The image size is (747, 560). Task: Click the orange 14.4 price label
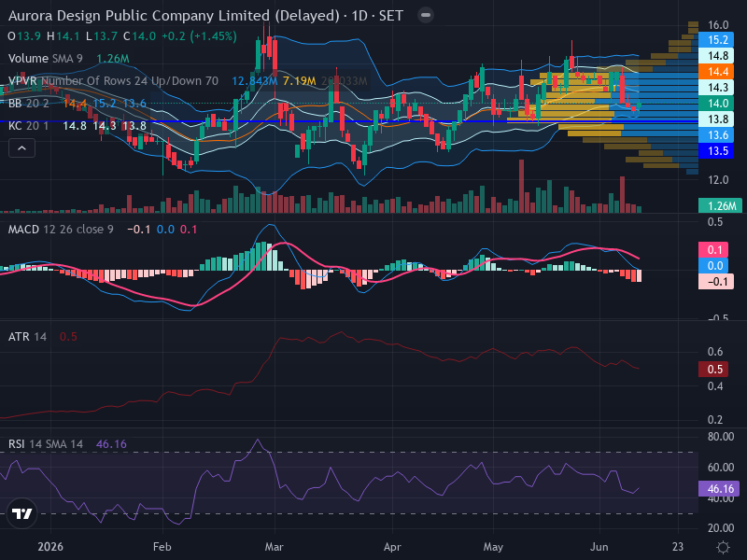point(716,72)
